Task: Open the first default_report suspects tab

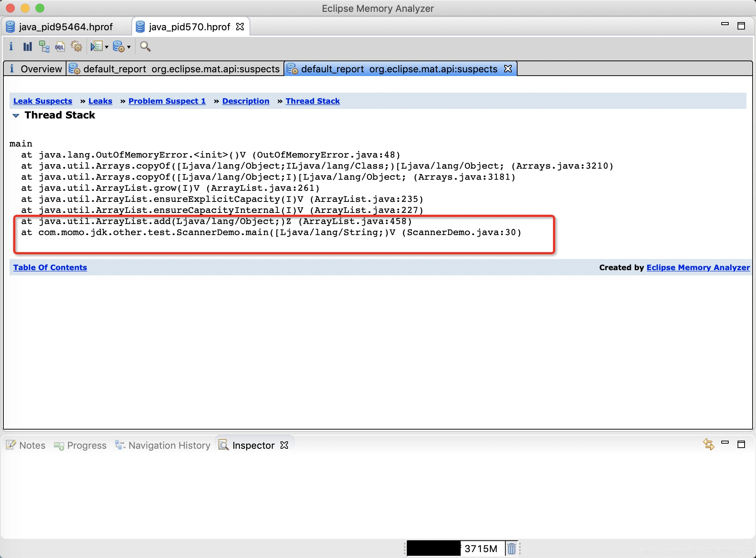Action: click(175, 69)
